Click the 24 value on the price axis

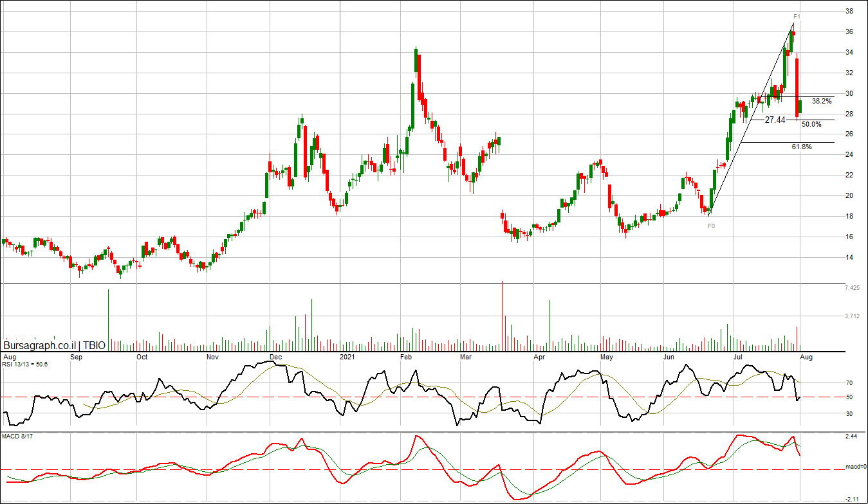(x=849, y=154)
